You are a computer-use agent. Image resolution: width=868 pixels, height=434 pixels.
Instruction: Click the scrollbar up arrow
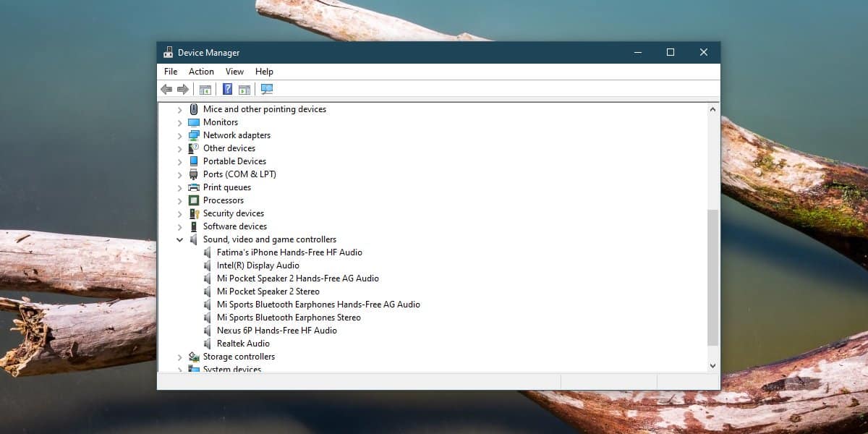click(x=712, y=109)
